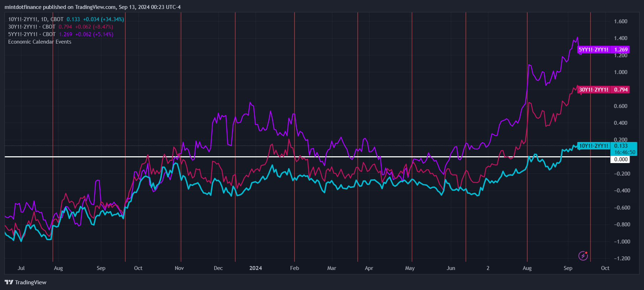Viewport: 644px width, 290px height.
Task: Click the bold 2024 label on time axis
Action: pyautogui.click(x=256, y=268)
